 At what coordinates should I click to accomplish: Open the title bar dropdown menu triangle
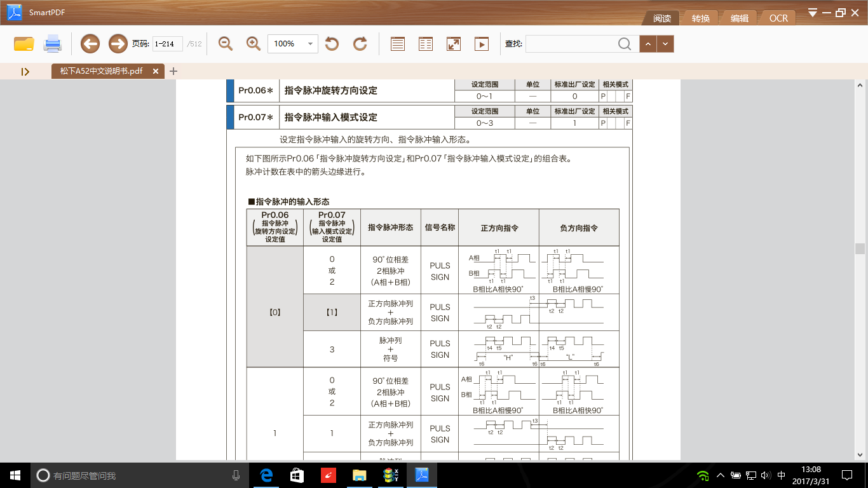[813, 13]
